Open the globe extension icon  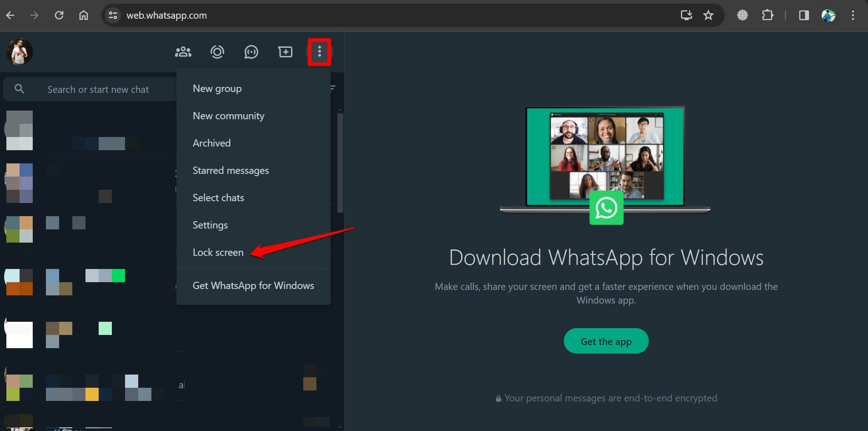click(x=743, y=15)
